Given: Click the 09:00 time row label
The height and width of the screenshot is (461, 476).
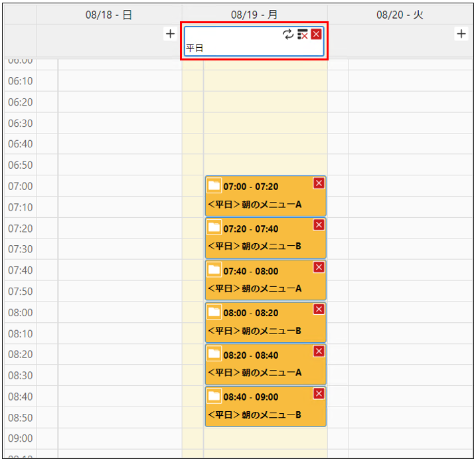Looking at the screenshot, I should coord(21,438).
